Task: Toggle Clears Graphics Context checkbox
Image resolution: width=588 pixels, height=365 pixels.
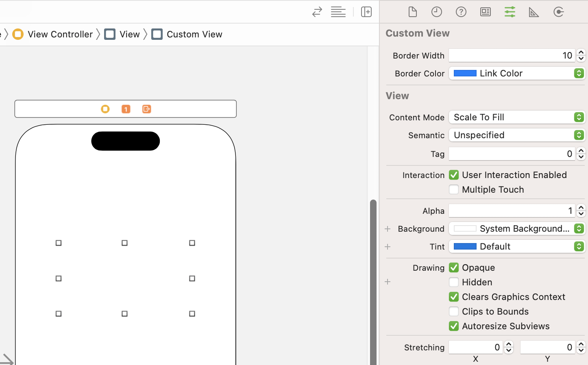Action: point(454,297)
